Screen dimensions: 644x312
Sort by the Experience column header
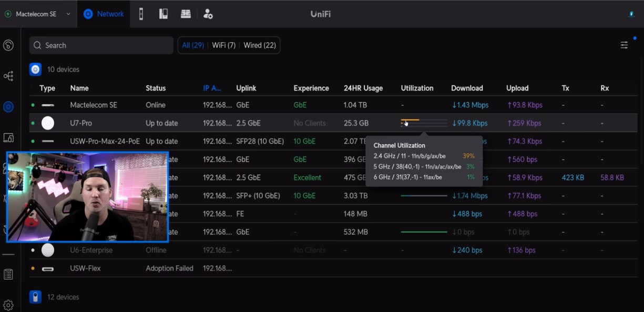pos(311,88)
